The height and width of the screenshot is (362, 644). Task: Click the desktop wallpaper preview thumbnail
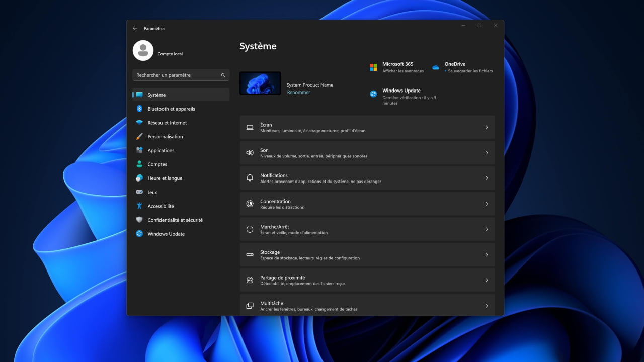point(260,83)
